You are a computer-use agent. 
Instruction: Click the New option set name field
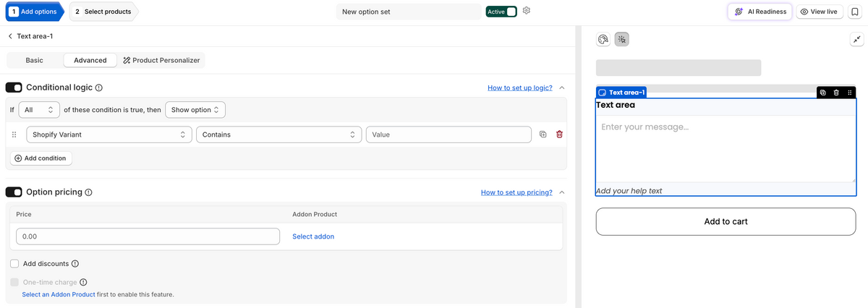coord(409,12)
